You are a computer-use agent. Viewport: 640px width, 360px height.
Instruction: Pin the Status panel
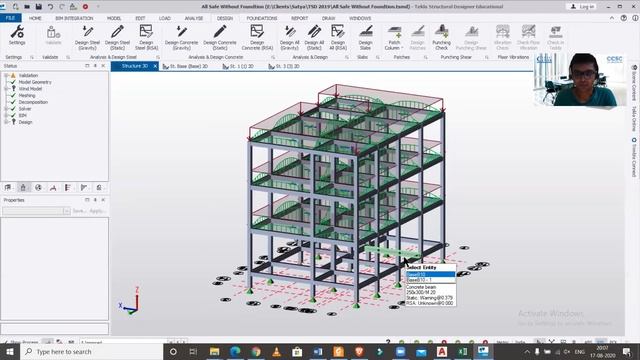tap(95, 66)
